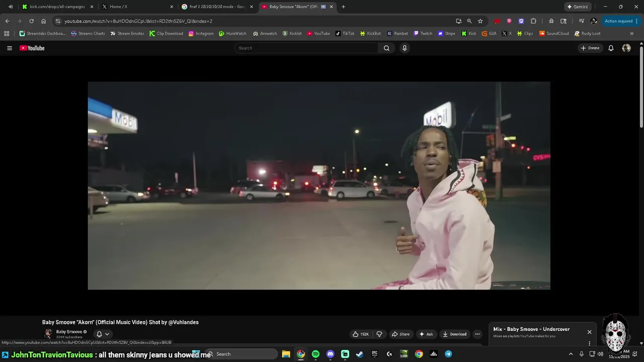644x362 pixels.
Task: Go to the YouTube home logo
Action: 32,48
